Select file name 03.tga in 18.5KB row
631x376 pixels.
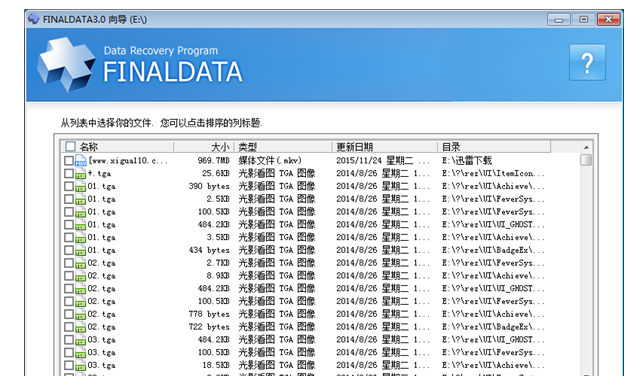[x=101, y=366]
